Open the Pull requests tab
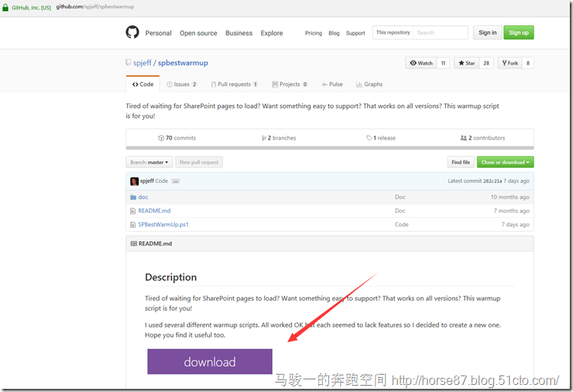 (234, 84)
